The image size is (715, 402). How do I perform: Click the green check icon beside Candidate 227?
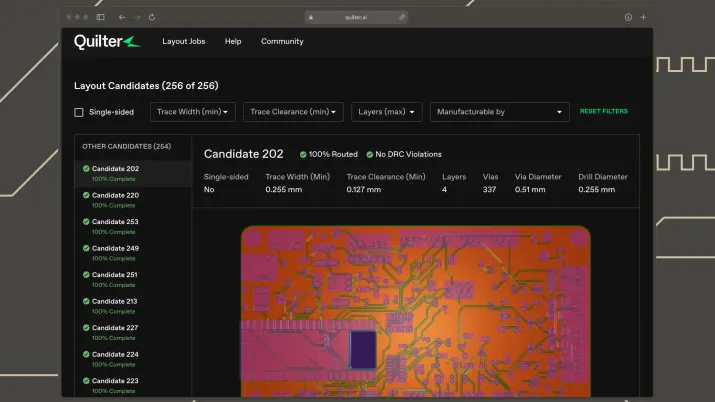pyautogui.click(x=86, y=327)
